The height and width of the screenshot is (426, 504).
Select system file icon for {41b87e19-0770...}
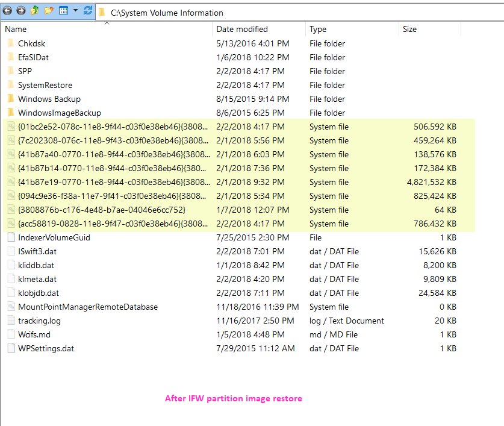point(11,181)
